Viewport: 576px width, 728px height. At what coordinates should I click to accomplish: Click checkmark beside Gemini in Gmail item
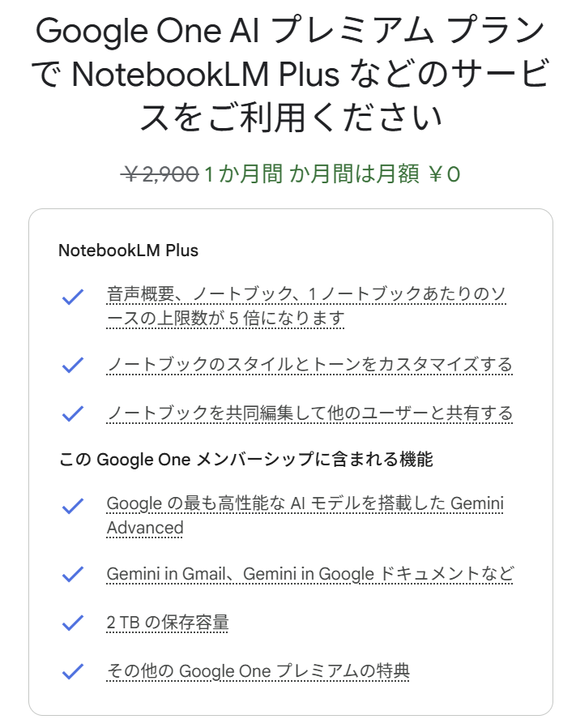click(x=73, y=574)
